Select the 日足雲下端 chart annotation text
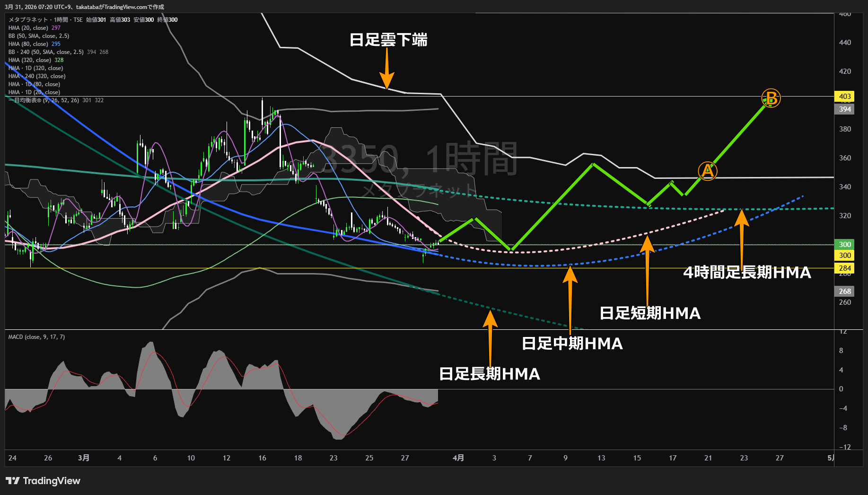 click(x=388, y=40)
